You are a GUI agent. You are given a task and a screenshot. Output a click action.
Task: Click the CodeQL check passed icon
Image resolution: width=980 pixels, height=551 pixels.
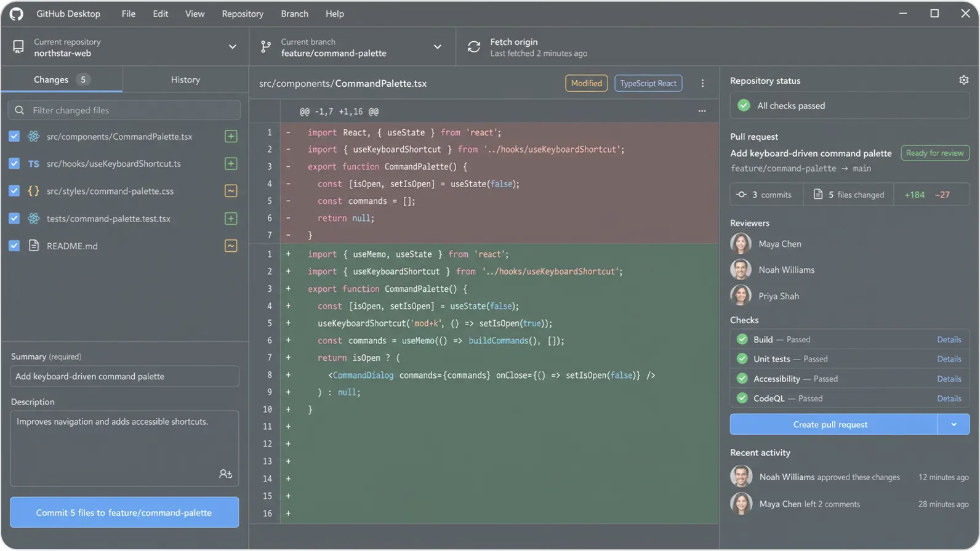pyautogui.click(x=742, y=398)
